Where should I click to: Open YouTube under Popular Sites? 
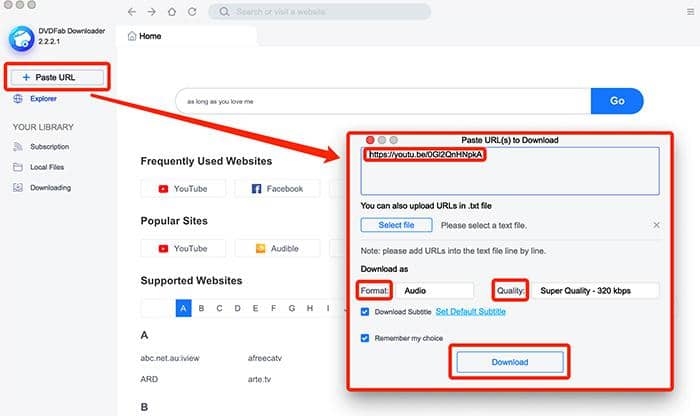[x=183, y=248]
